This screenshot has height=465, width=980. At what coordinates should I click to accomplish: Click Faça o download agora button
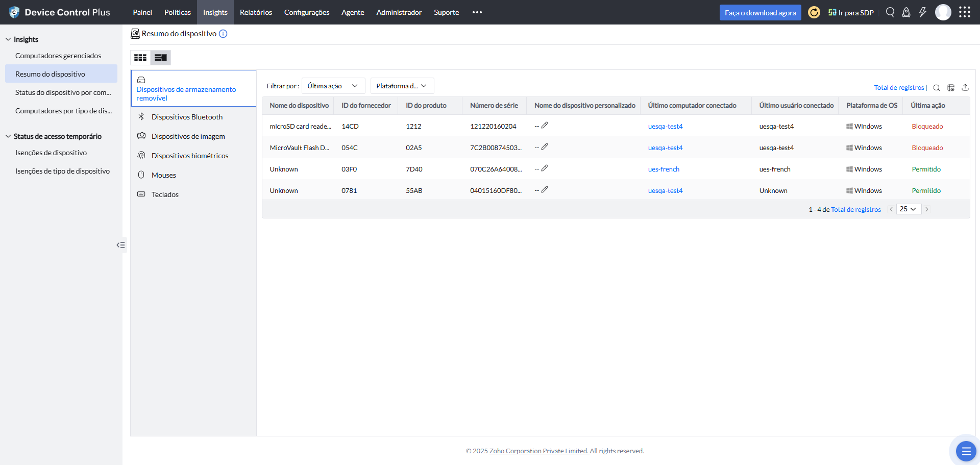pos(760,13)
